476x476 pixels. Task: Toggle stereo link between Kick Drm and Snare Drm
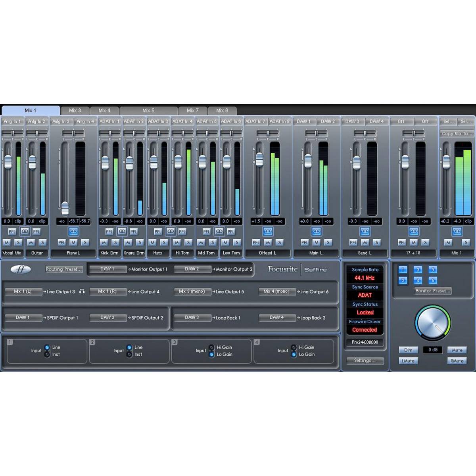(122, 231)
